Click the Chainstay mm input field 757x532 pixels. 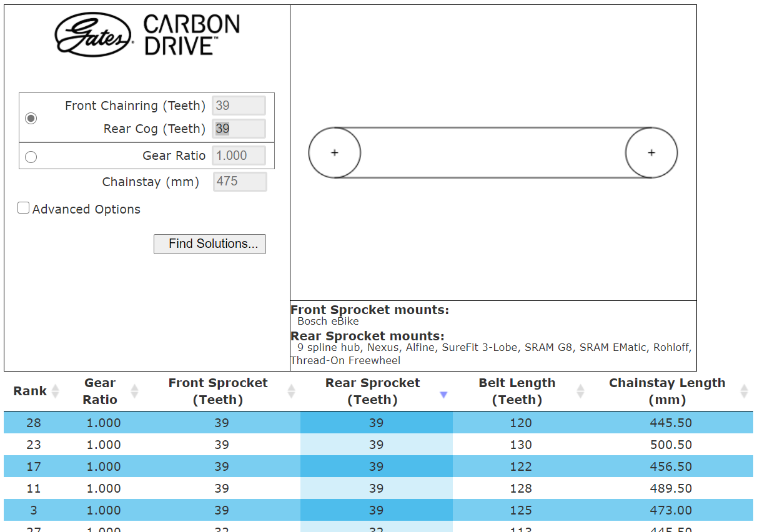240,182
